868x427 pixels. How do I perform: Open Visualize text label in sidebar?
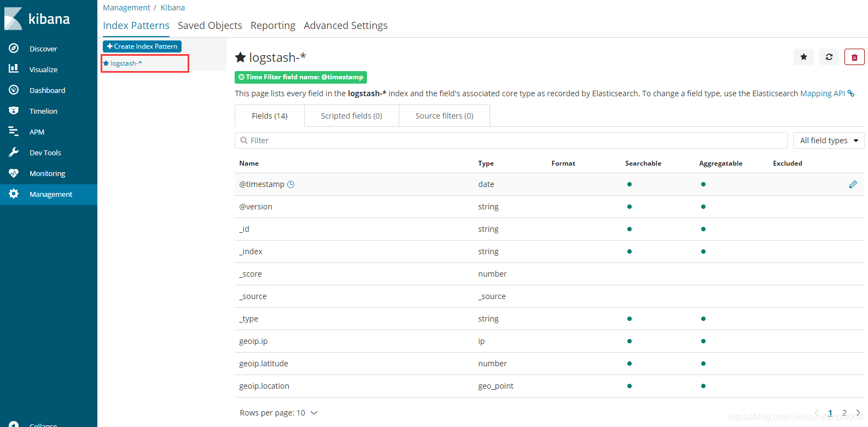[43, 69]
